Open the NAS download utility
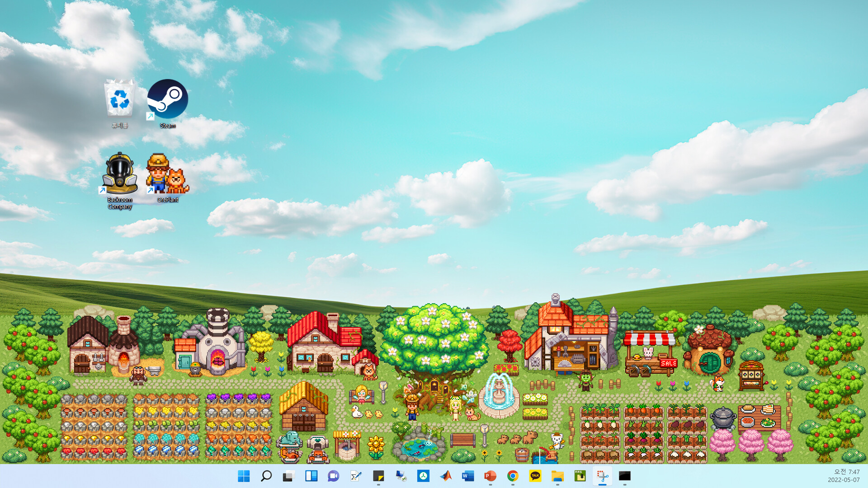Screen dimensions: 868x488 click(580, 476)
